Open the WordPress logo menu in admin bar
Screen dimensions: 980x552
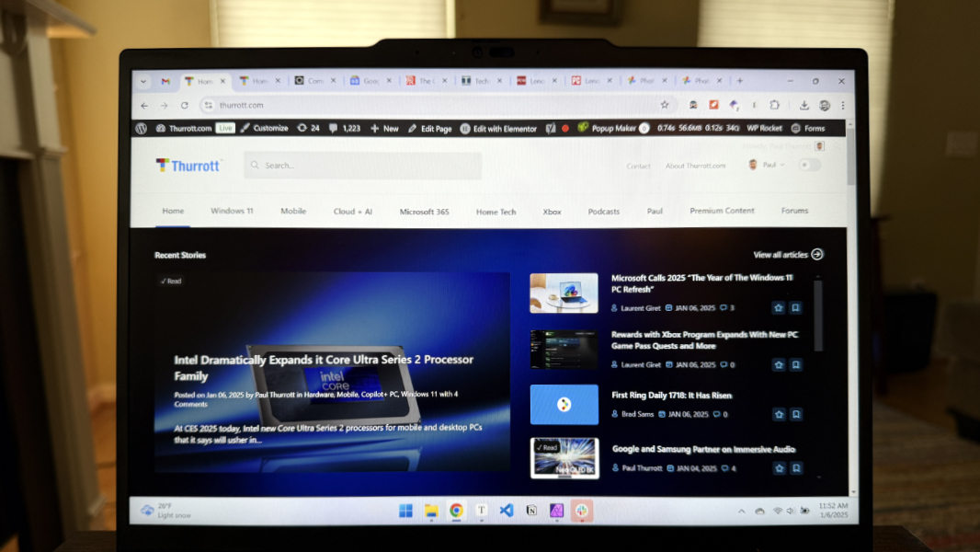(141, 129)
